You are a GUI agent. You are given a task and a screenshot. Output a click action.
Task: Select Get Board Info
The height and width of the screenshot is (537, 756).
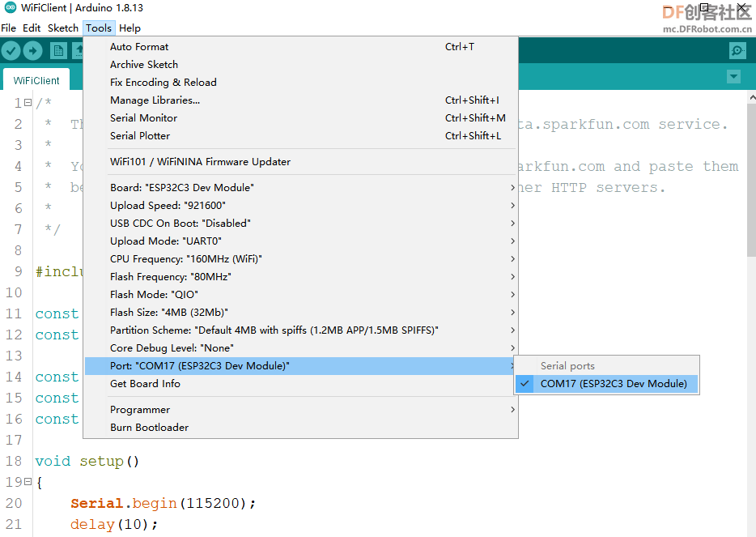[x=300, y=384]
